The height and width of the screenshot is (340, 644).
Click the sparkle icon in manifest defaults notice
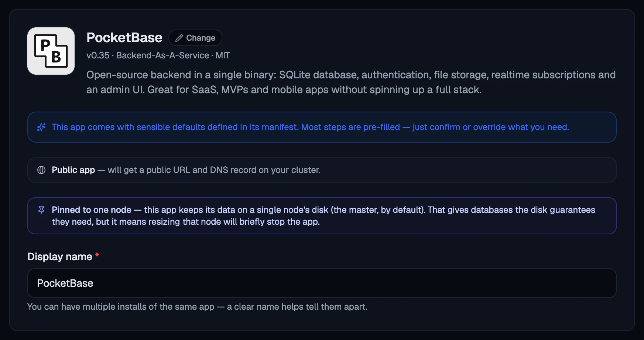coord(41,127)
